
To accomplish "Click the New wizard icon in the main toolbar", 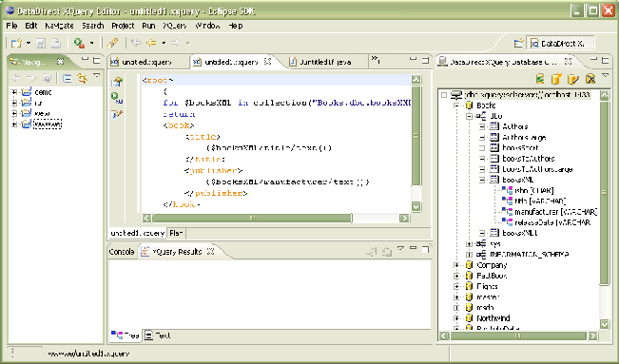I will pyautogui.click(x=16, y=43).
